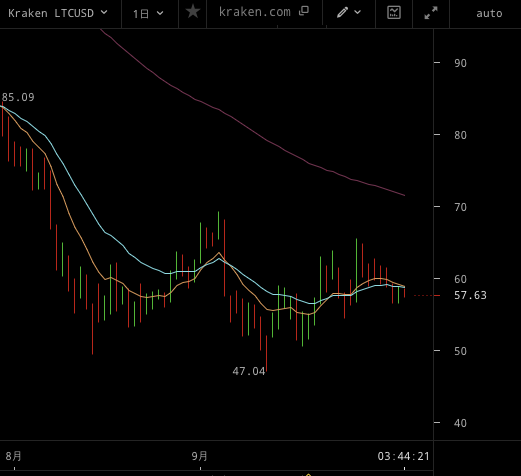The image size is (521, 476).
Task: Click the favorite star icon
Action: 193,12
